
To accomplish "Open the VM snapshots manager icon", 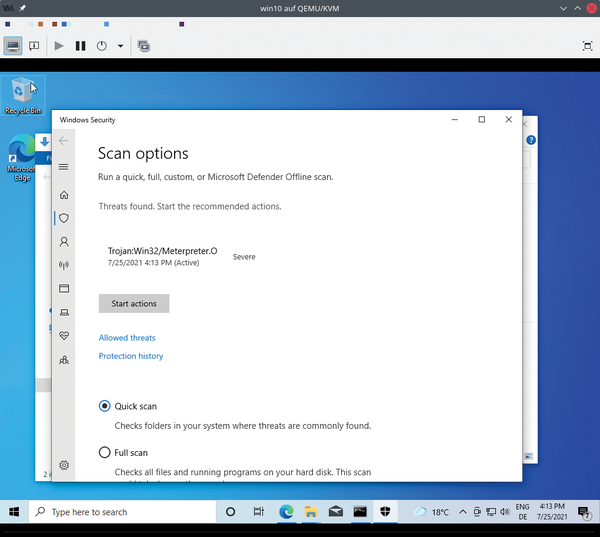I will click(x=144, y=46).
